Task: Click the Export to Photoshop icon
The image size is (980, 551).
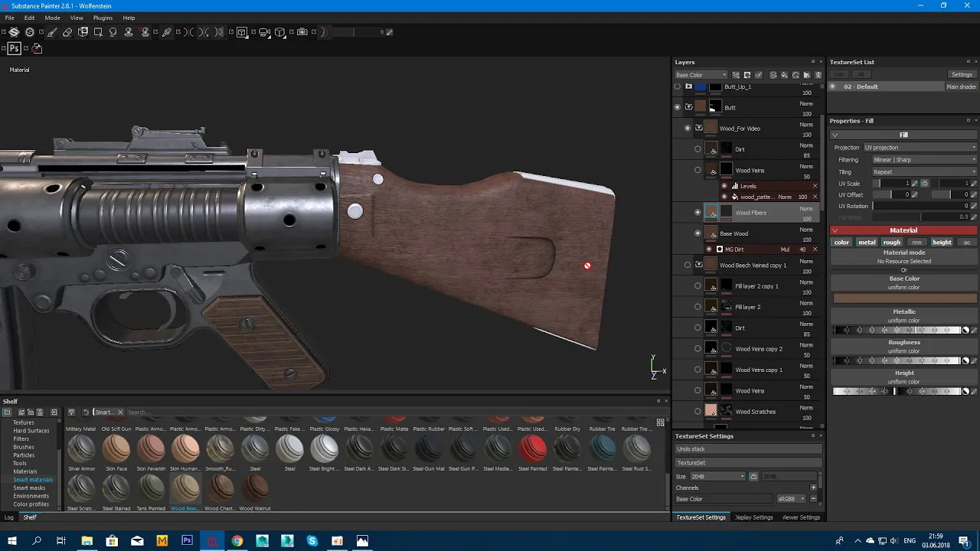Action: pyautogui.click(x=14, y=48)
